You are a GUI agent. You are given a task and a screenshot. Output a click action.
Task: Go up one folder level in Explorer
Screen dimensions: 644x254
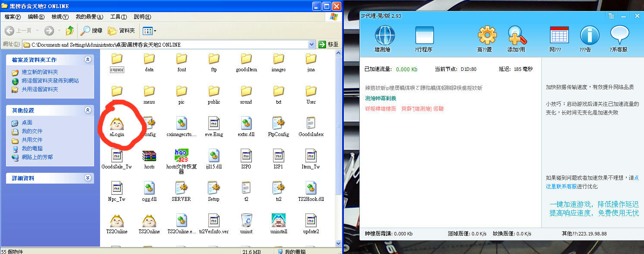70,31
